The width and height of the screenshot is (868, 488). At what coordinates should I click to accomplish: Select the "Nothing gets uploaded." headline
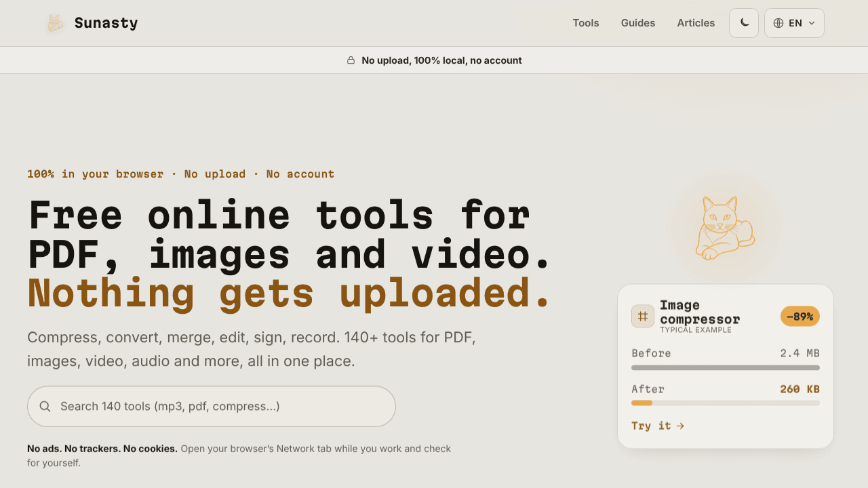[x=290, y=293]
